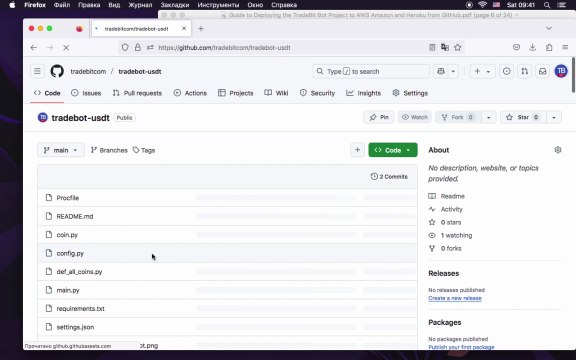Screen dimensions: 576x360
Task: Open the main.py file
Action: [68, 290]
